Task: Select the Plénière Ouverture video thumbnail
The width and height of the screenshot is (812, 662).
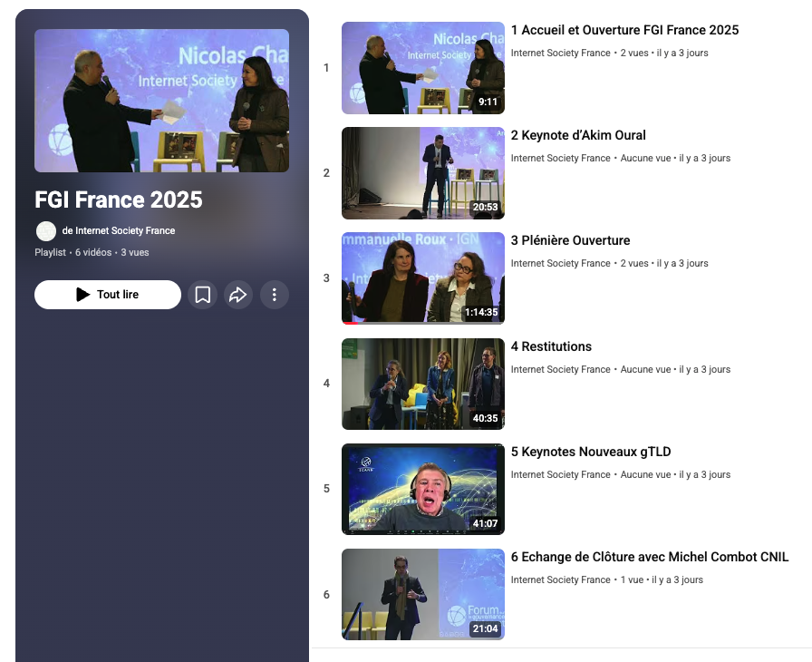Action: coord(422,278)
